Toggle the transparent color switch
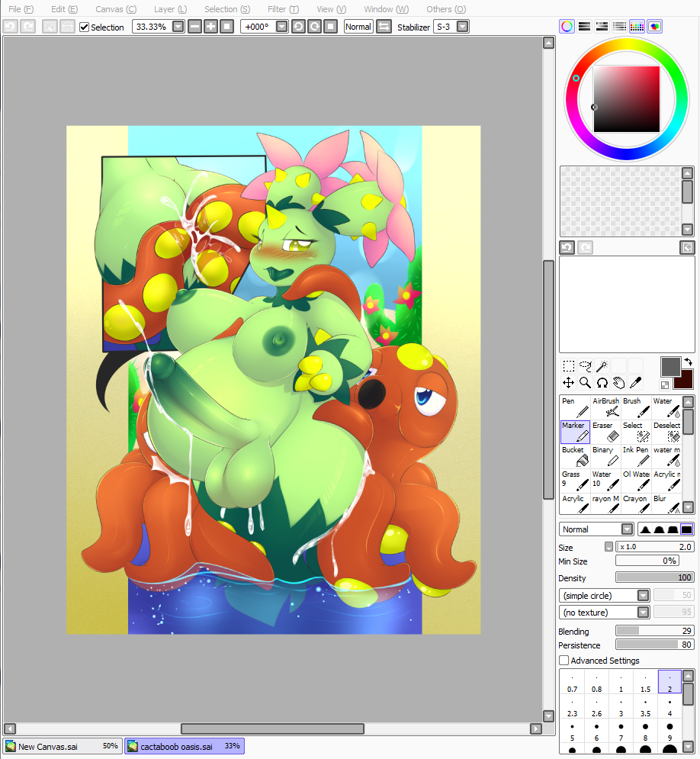Viewport: 700px width, 759px height. pyautogui.click(x=665, y=384)
